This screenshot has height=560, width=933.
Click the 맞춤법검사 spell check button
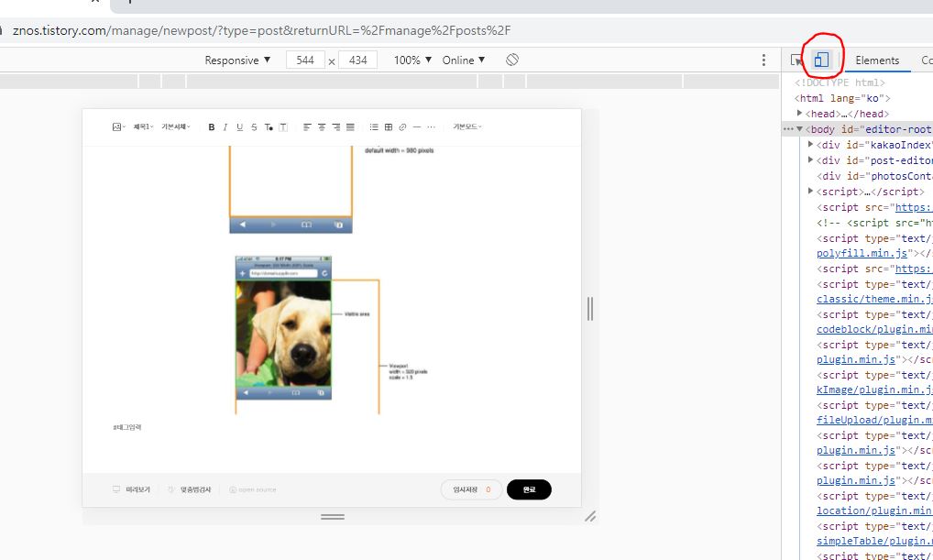(x=189, y=489)
